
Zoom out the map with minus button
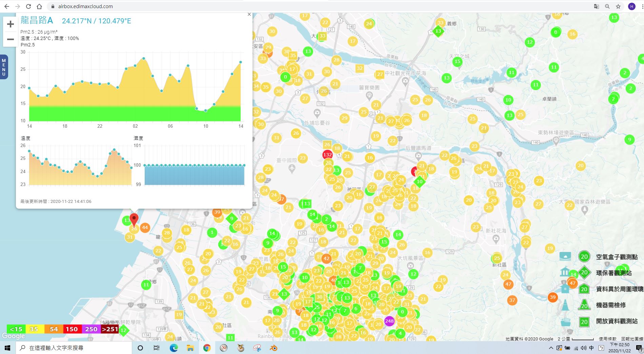coord(11,39)
